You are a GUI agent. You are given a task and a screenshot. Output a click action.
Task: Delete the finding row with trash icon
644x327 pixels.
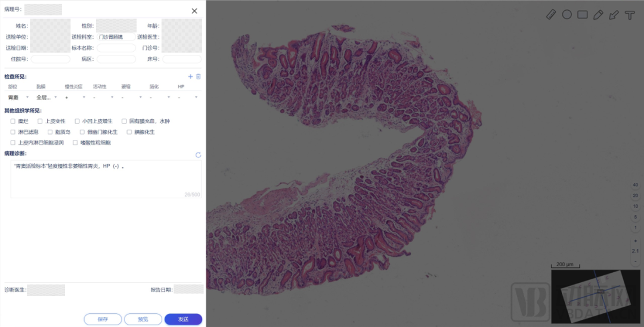point(199,77)
